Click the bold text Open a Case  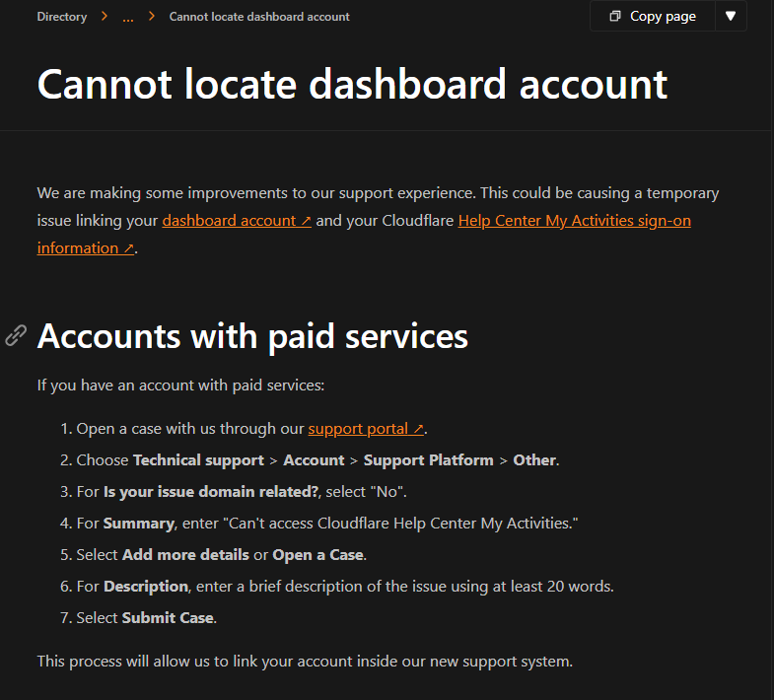pos(317,555)
